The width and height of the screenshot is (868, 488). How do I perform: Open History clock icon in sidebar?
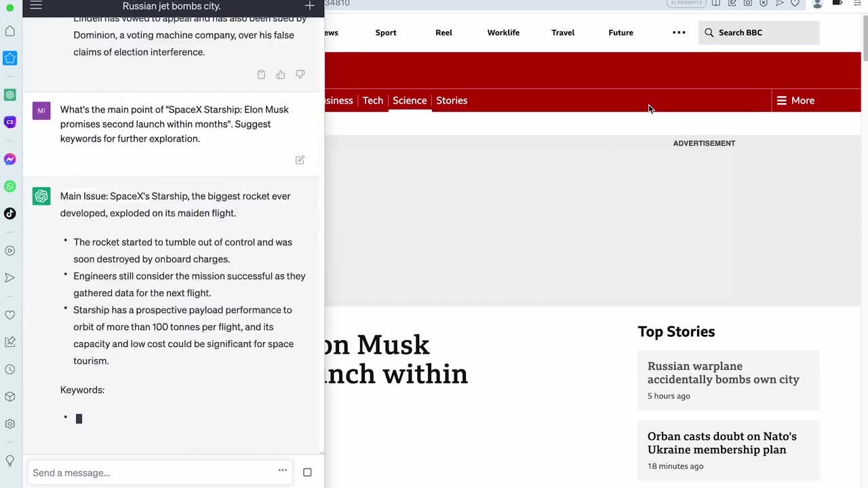point(10,369)
